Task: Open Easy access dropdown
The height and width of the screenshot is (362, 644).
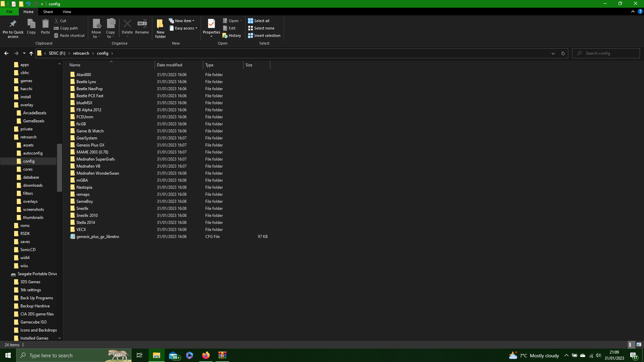Action: (x=183, y=28)
